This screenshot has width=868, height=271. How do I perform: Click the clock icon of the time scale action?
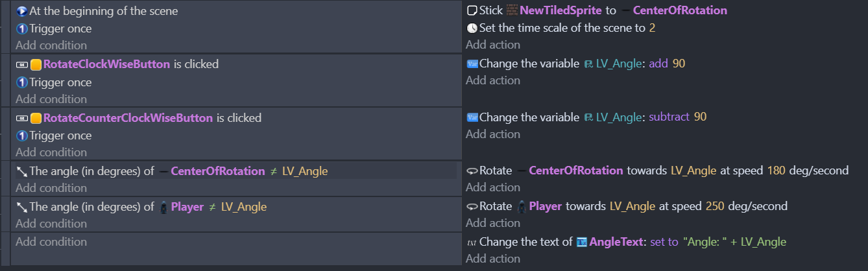472,28
